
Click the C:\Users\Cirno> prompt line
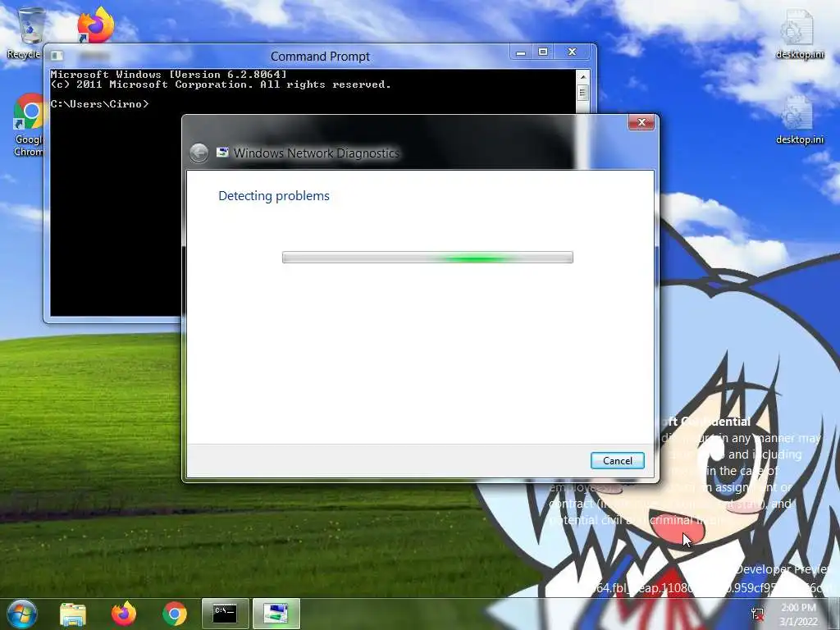(99, 104)
